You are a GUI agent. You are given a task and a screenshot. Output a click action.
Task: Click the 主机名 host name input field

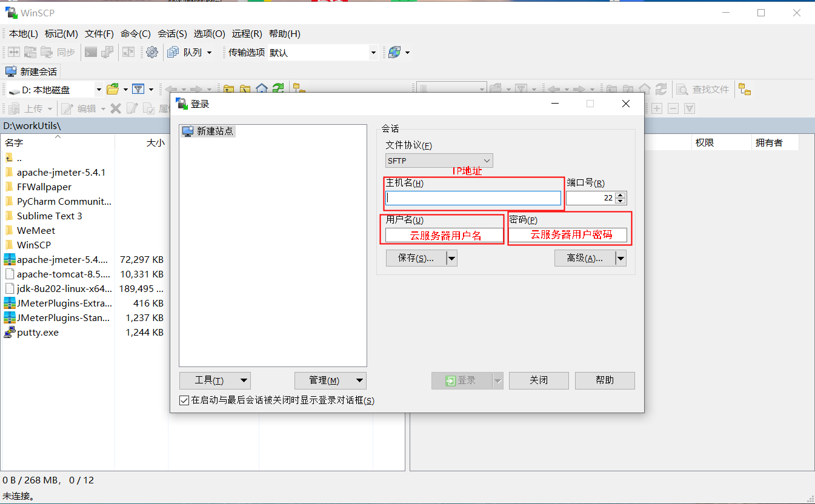(473, 198)
